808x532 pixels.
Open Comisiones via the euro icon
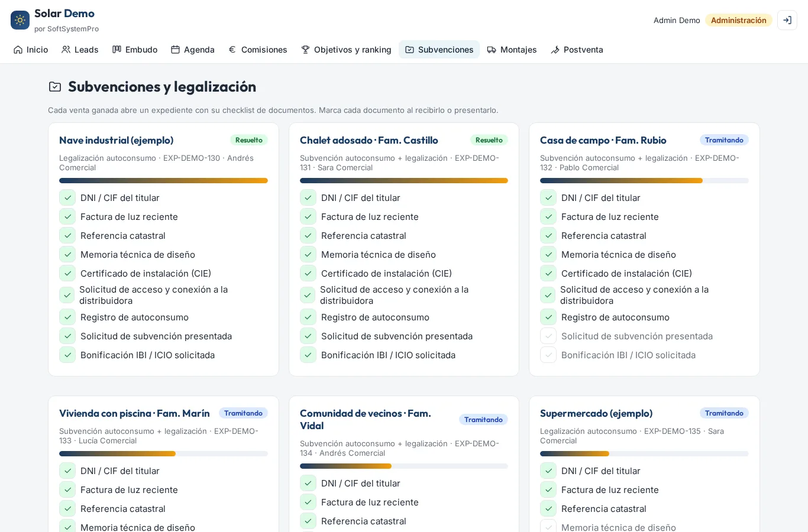coord(258,50)
